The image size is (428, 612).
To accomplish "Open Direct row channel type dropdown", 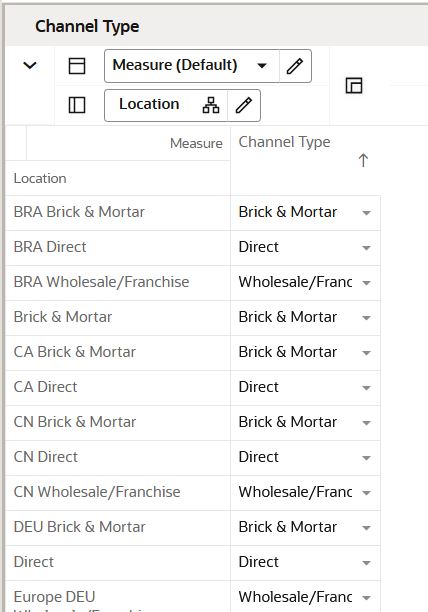I will pos(366,563).
